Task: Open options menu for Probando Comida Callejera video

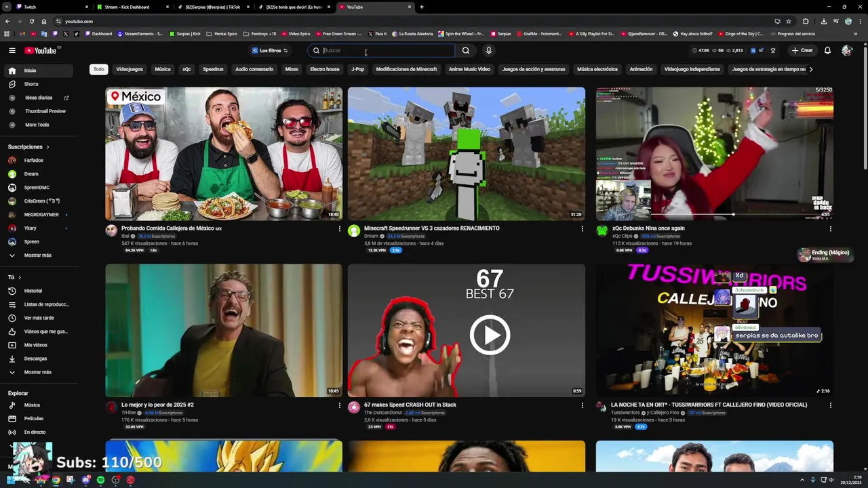Action: (x=340, y=228)
